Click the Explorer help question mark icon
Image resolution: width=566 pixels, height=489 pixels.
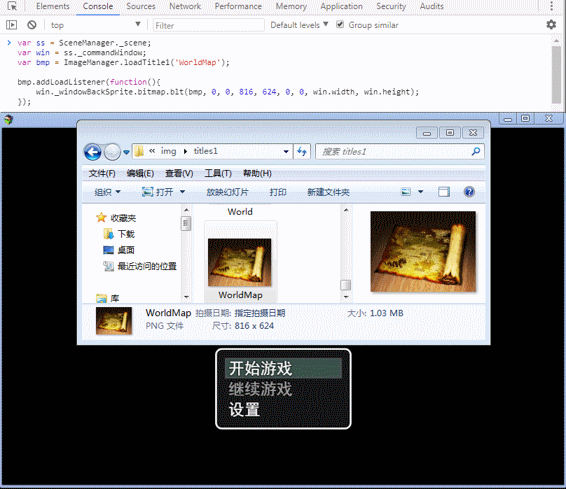(x=469, y=192)
